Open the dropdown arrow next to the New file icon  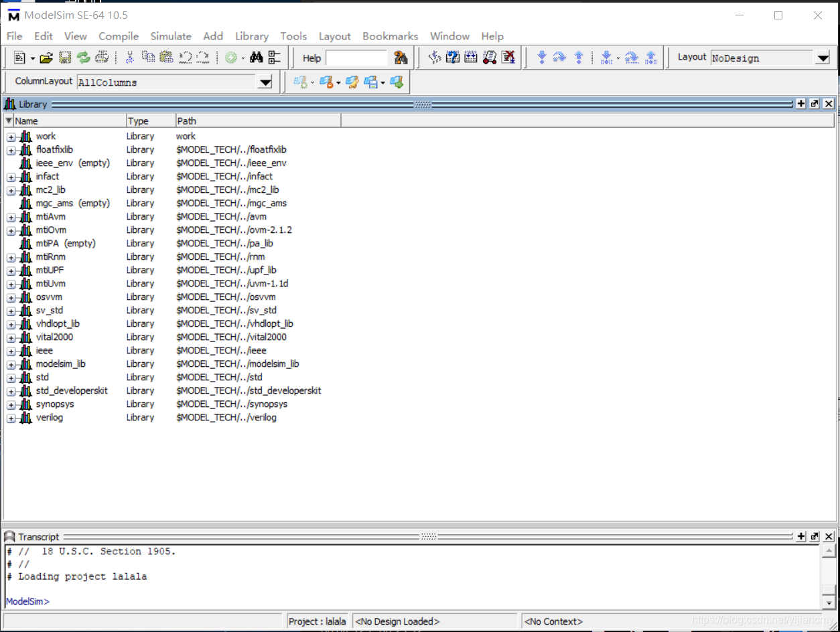(x=32, y=59)
